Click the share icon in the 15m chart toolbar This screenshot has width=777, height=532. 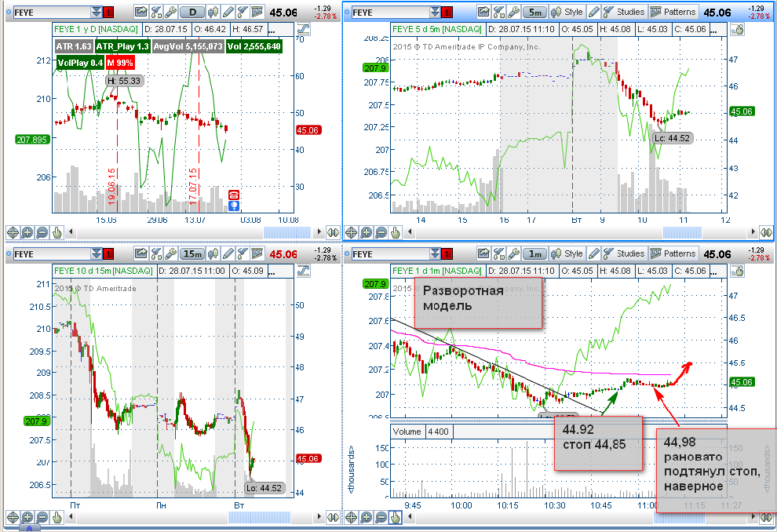(x=141, y=253)
